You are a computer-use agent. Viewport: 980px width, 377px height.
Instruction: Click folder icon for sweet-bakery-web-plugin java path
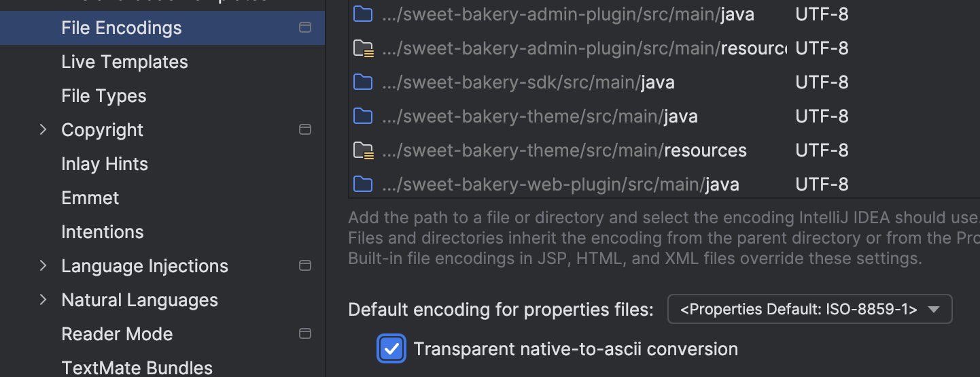pos(363,184)
